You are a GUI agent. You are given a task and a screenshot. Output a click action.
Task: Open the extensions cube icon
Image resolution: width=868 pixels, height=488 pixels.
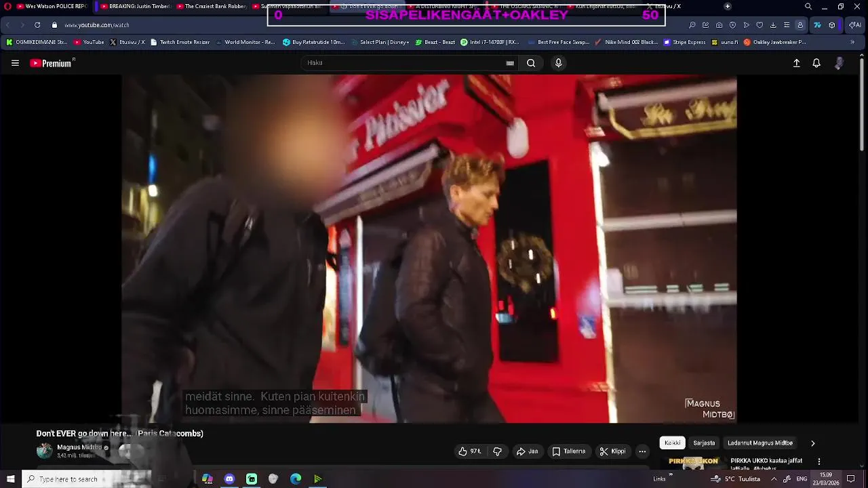click(832, 25)
